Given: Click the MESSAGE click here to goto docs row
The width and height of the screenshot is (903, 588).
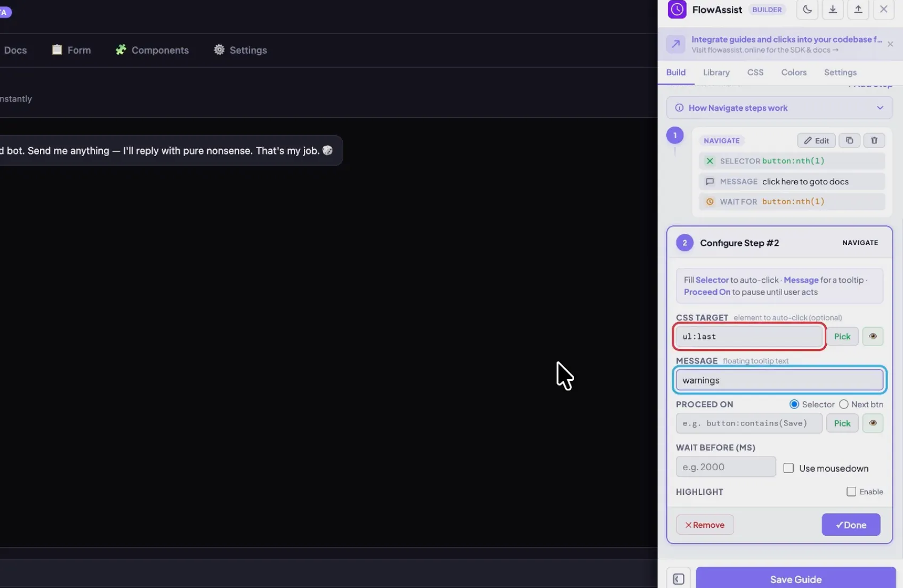Looking at the screenshot, I should (x=792, y=182).
